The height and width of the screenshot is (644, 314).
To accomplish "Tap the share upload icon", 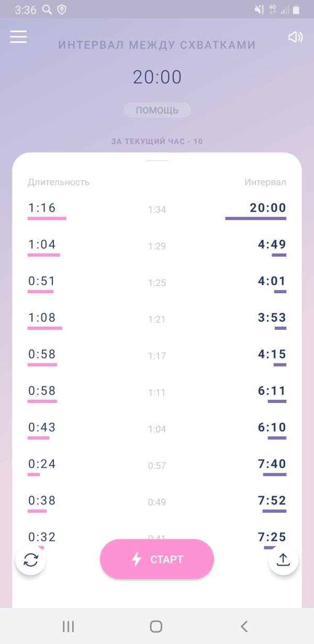I will tap(283, 560).
